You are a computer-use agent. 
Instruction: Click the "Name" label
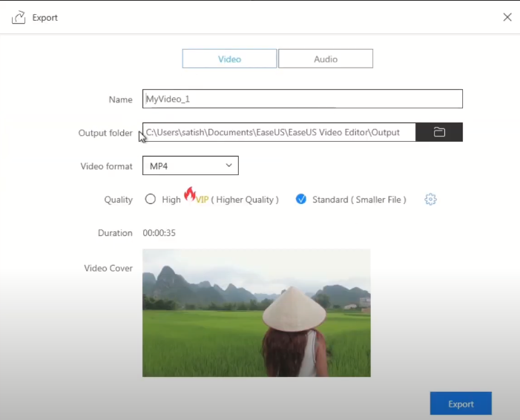pyautogui.click(x=121, y=99)
